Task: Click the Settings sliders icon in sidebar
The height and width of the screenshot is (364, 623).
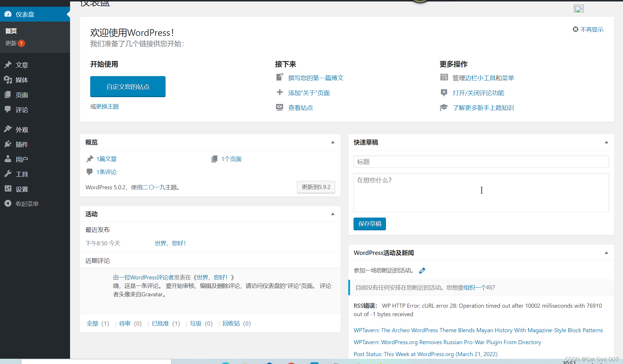Action: [x=8, y=189]
